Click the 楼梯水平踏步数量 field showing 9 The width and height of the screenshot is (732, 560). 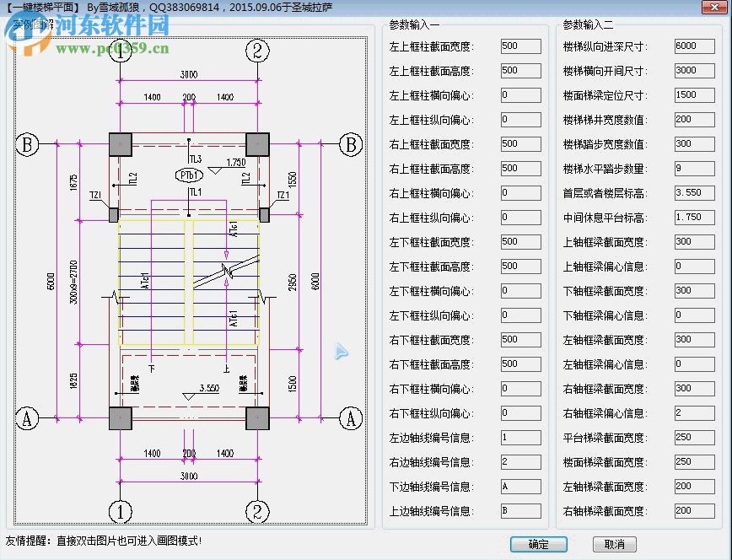pyautogui.click(x=694, y=168)
